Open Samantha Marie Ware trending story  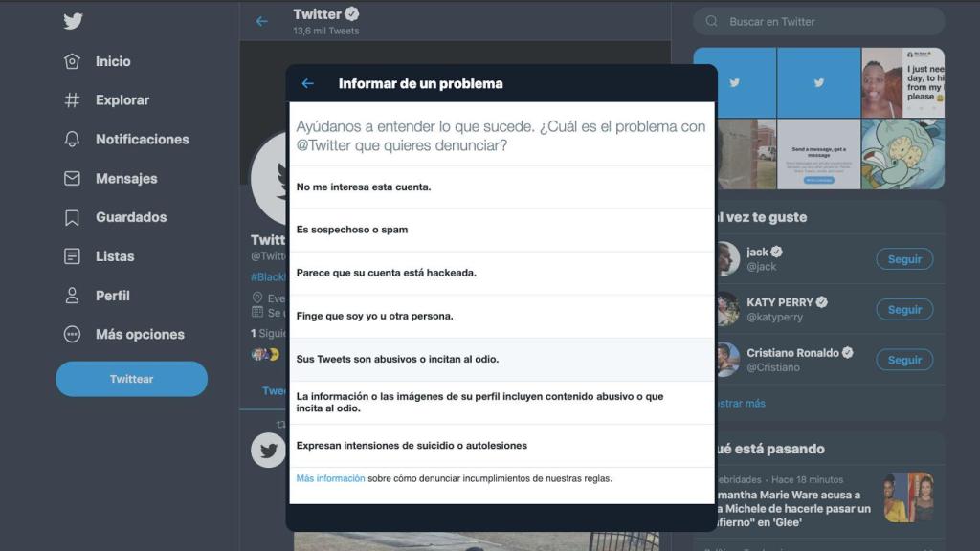click(x=793, y=509)
